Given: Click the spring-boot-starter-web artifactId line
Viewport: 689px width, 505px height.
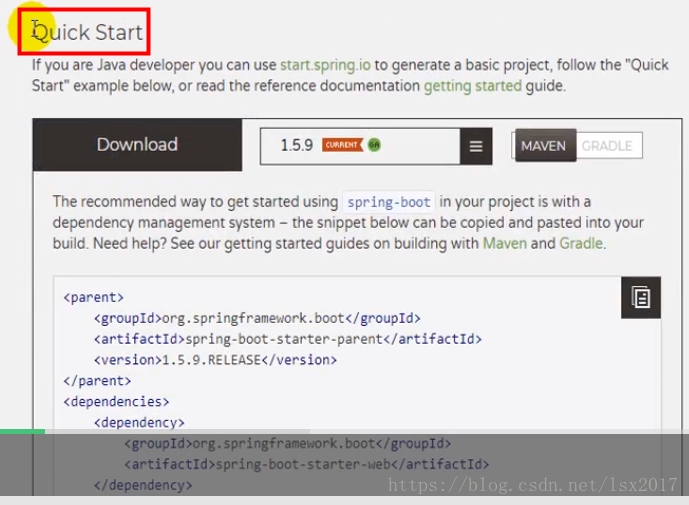Looking at the screenshot, I should [x=307, y=464].
